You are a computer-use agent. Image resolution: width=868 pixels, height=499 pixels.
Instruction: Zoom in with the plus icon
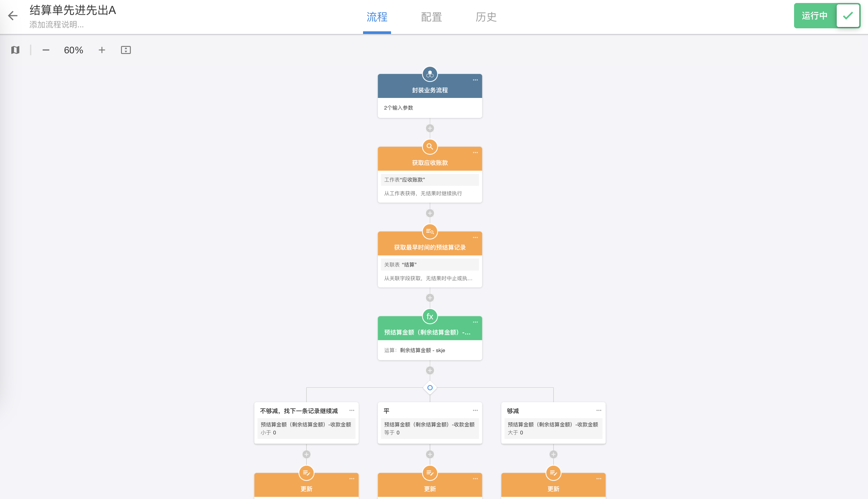102,50
